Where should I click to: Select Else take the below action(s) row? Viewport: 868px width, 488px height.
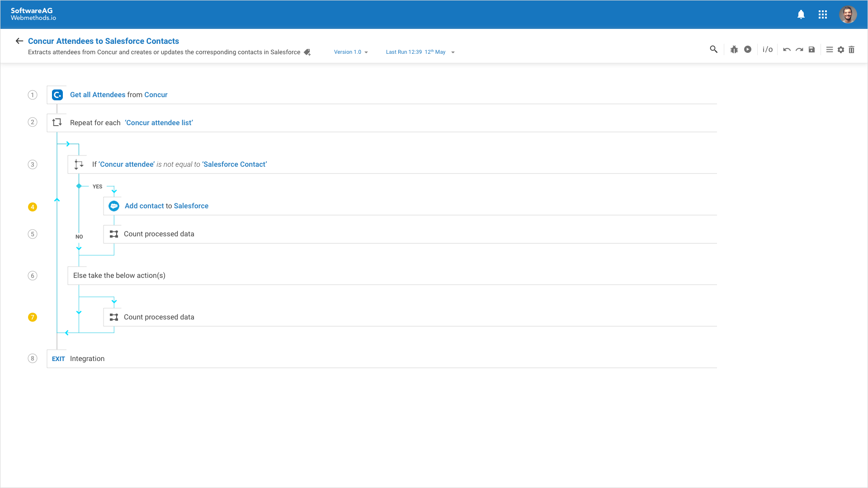(x=392, y=276)
